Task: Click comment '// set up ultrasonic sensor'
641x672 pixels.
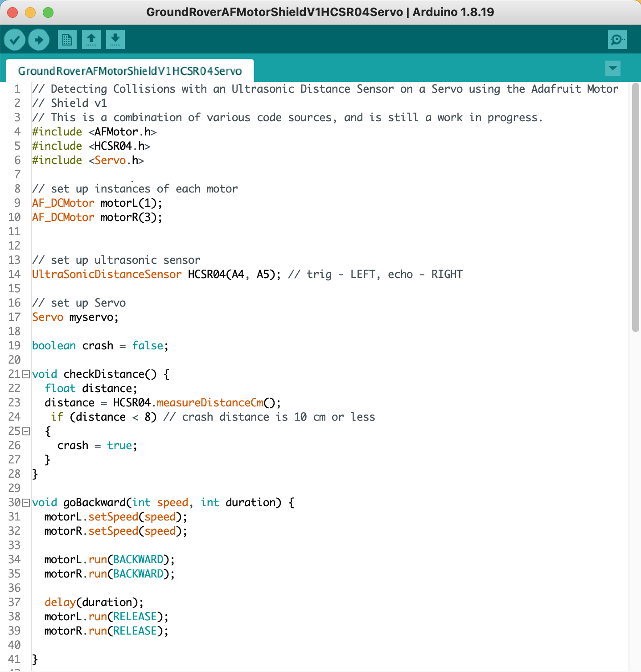Action: click(x=116, y=260)
